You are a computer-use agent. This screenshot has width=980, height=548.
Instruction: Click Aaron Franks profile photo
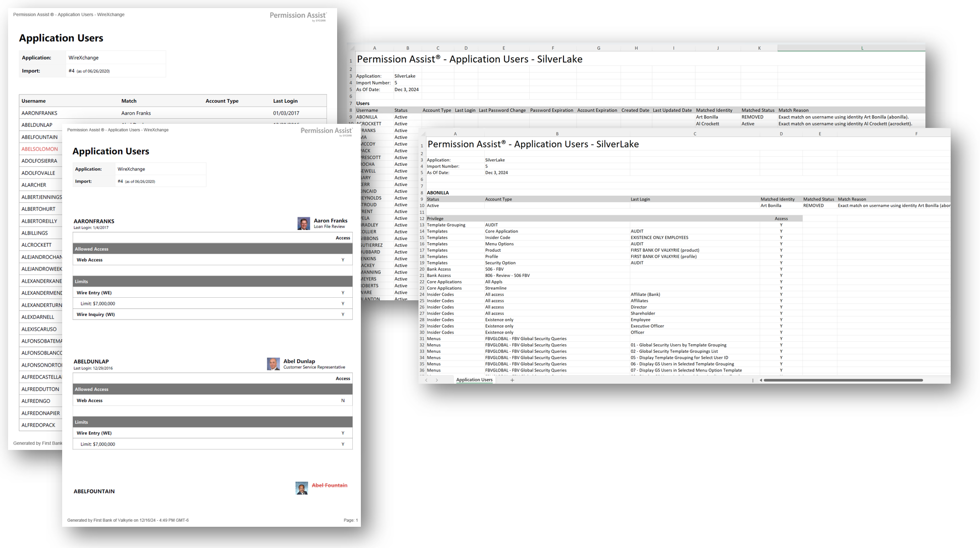(303, 223)
